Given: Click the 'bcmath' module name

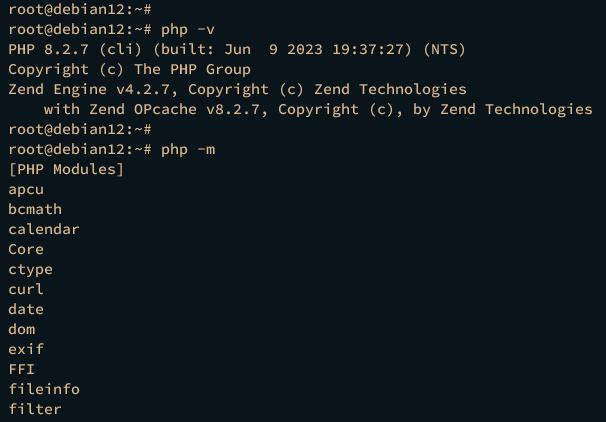Looking at the screenshot, I should coord(35,209).
